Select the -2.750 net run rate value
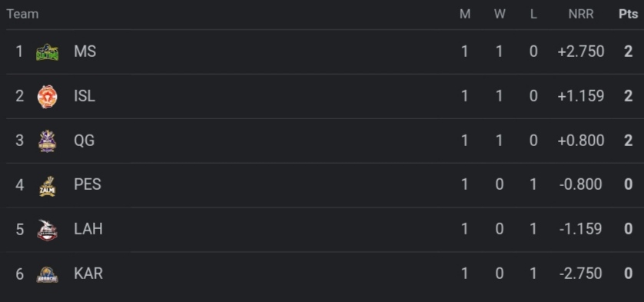Screen dimensions: 644x302 [581, 274]
